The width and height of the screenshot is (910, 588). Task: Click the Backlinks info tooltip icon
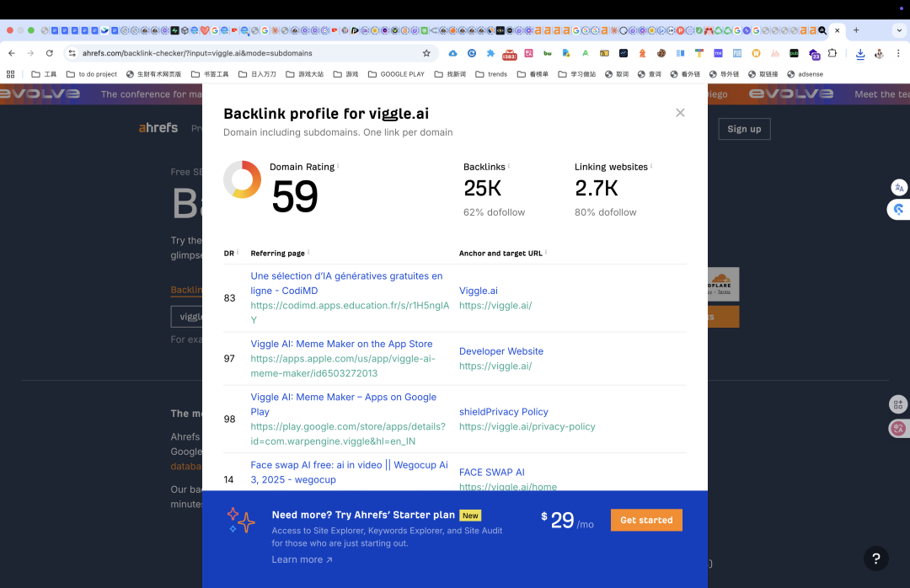click(509, 165)
